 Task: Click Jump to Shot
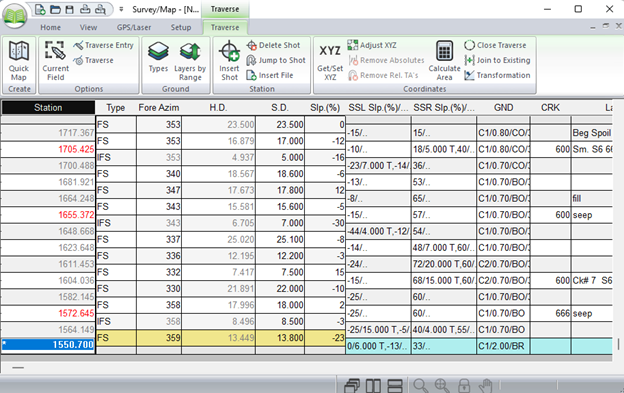(276, 60)
